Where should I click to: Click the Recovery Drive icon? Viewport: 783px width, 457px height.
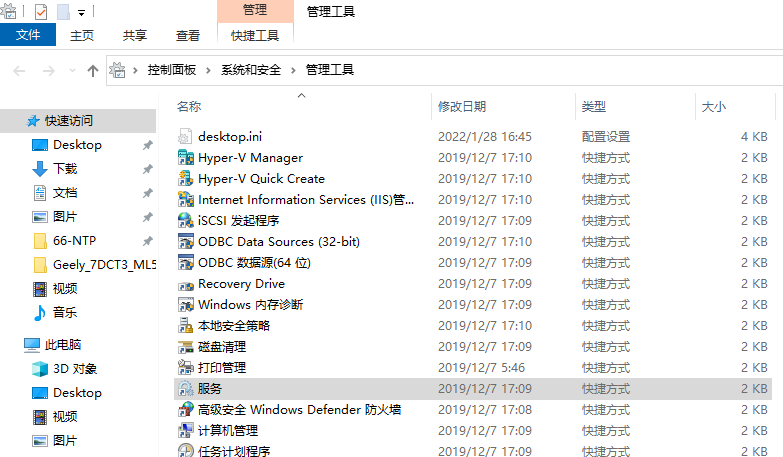[186, 284]
